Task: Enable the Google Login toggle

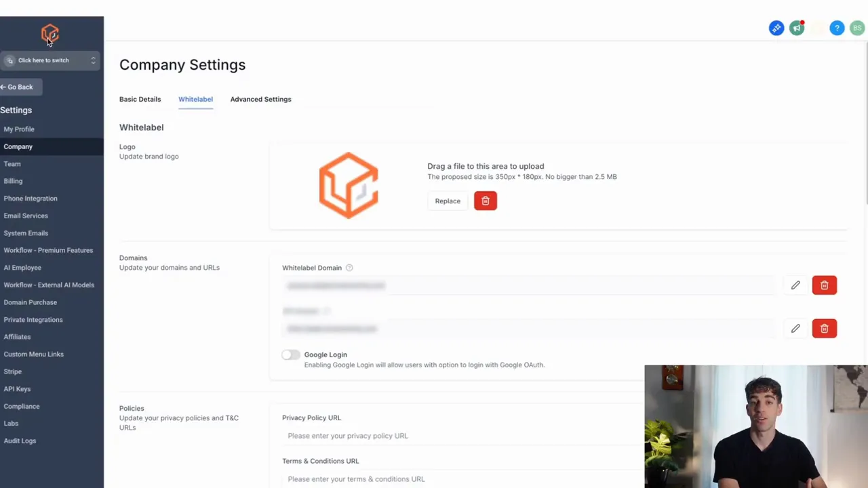Action: pos(291,354)
